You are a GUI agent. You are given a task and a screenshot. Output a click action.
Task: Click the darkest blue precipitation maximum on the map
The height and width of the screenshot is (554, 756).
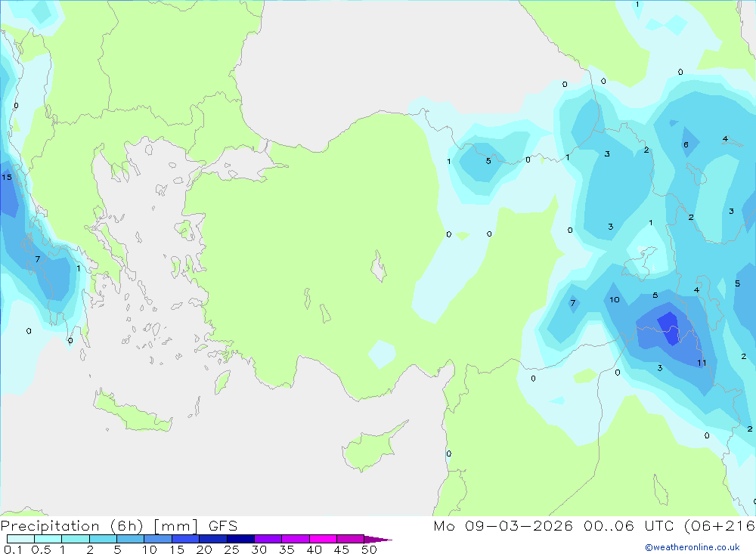point(669,327)
